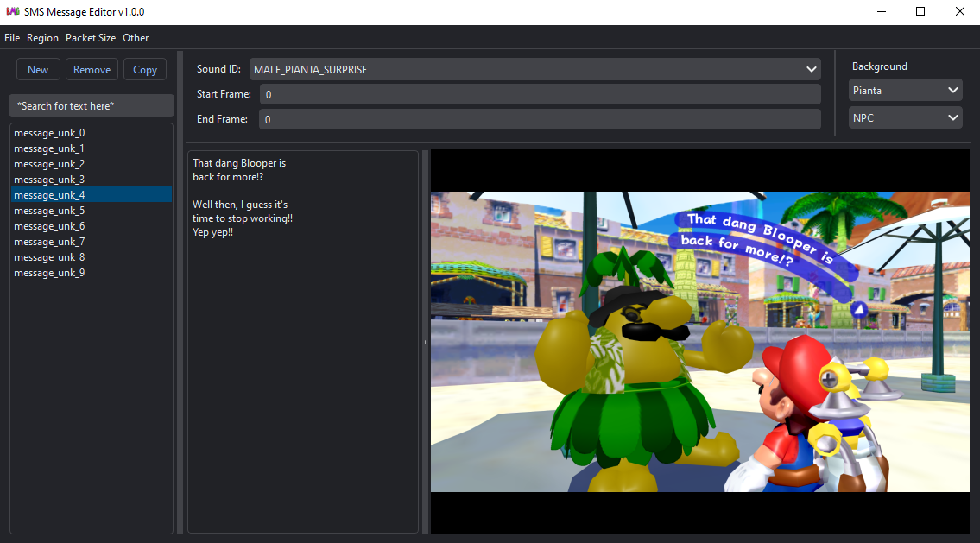This screenshot has width=980, height=543.
Task: Copy the selected message
Action: 144,69
